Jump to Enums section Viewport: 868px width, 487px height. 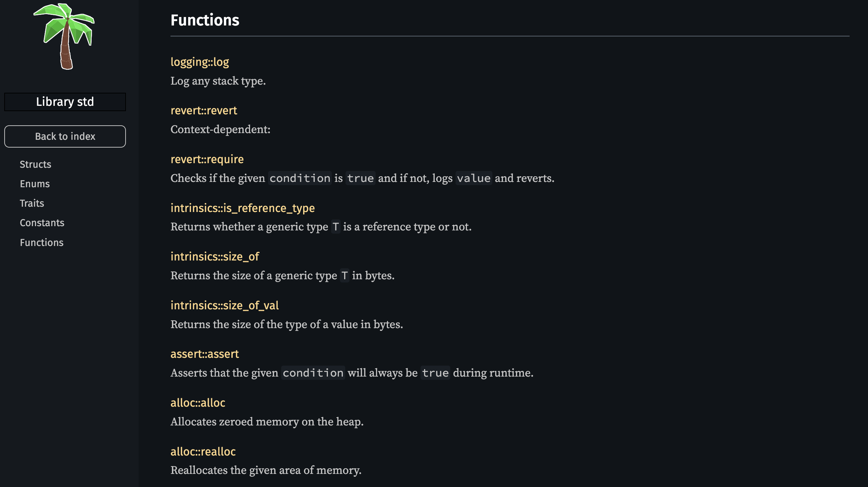tap(35, 184)
